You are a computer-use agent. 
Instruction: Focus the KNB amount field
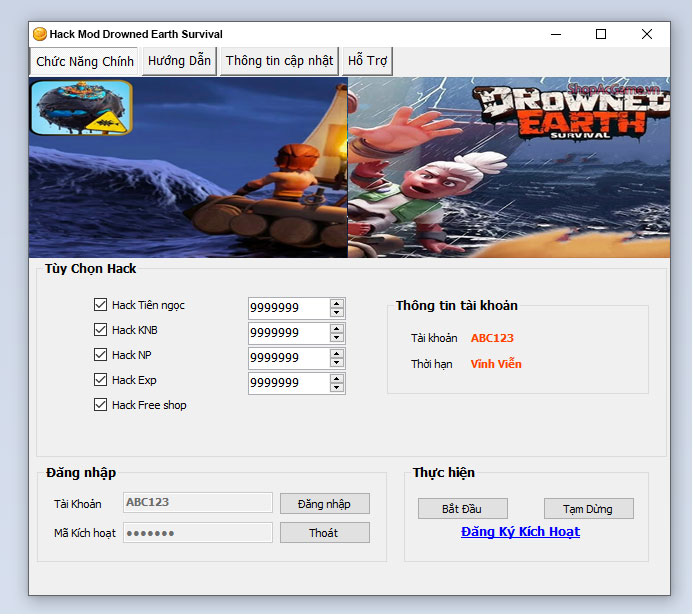[x=289, y=333]
